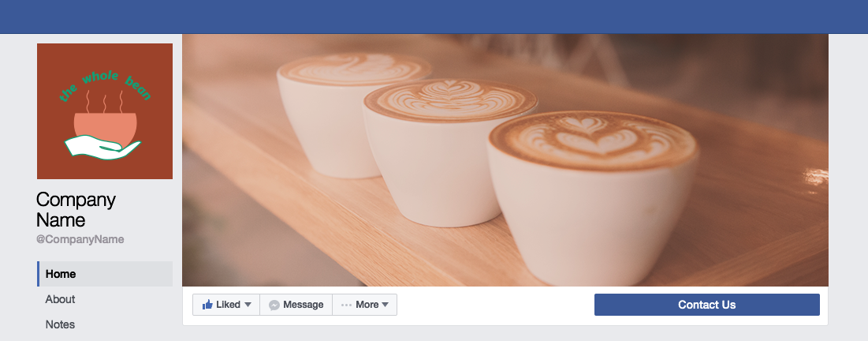
Task: Click the three-dots icon beside More
Action: pos(347,305)
